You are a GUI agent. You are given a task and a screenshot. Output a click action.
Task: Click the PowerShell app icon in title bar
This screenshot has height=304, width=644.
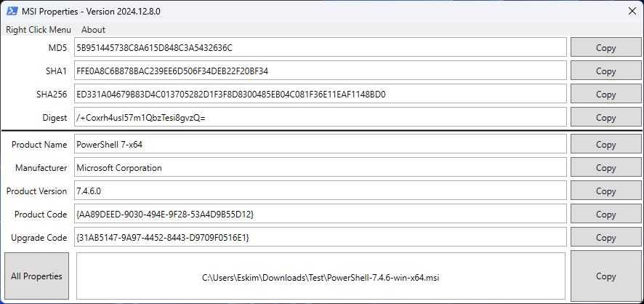pyautogui.click(x=12, y=11)
